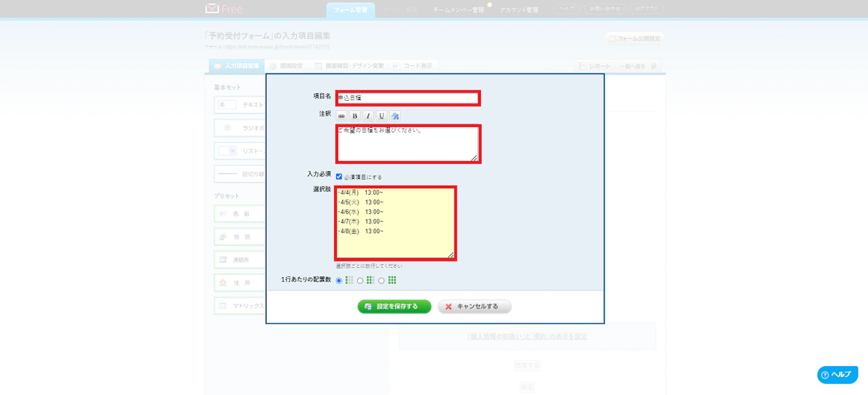Click the header ヘルプ button
868x395 pixels.
[x=567, y=8]
